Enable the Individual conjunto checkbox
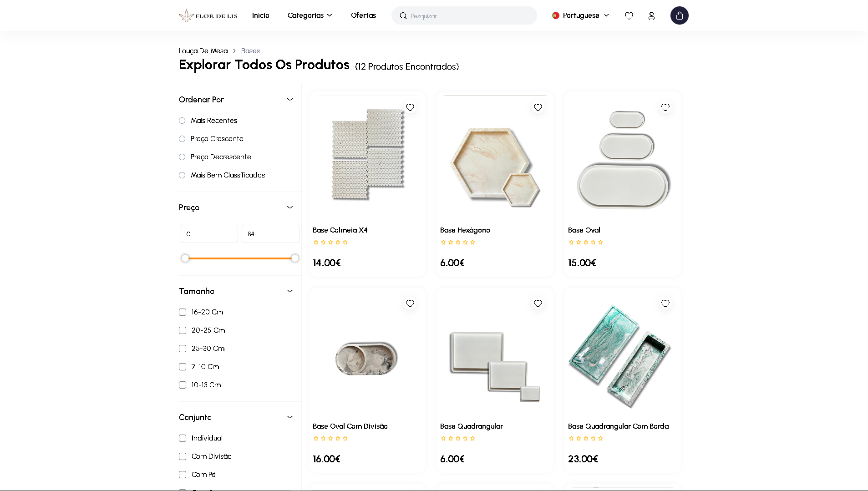868x491 pixels. [183, 438]
